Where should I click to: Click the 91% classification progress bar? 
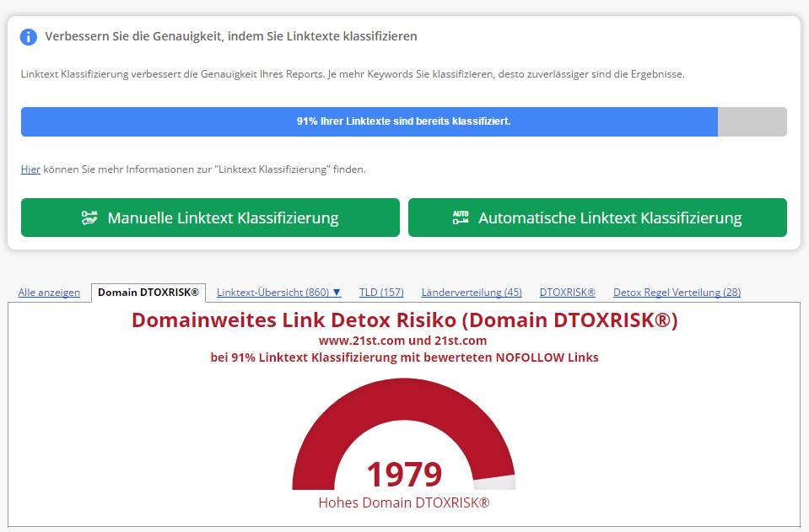403,121
